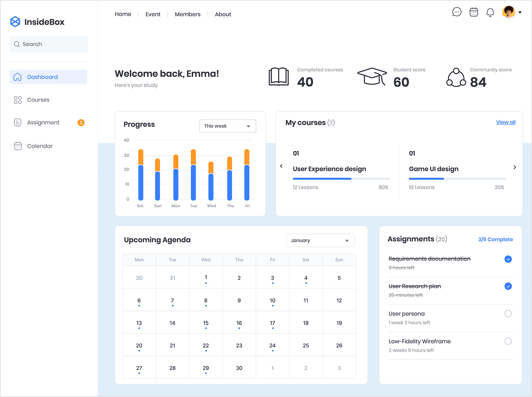Select January 18 in the agenda

[306, 323]
